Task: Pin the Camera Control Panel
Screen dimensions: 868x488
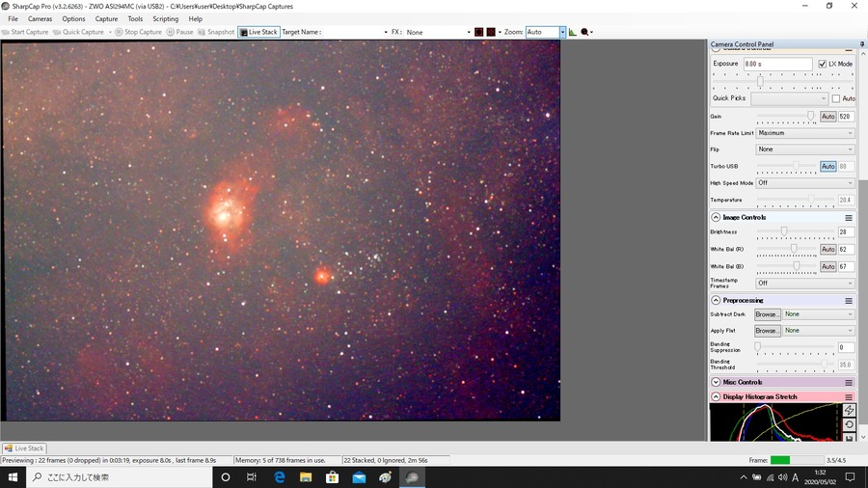Action: coord(862,43)
